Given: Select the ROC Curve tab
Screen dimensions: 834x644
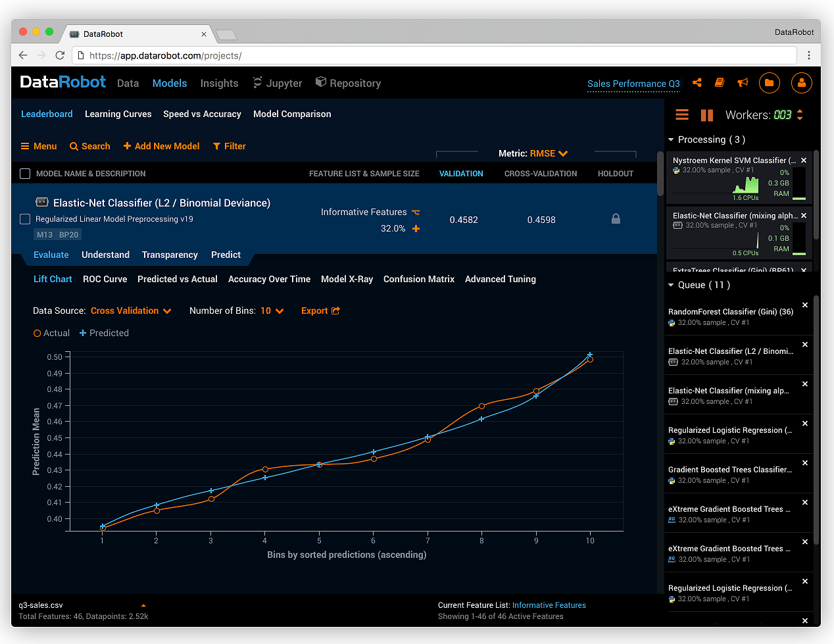Looking at the screenshot, I should pyautogui.click(x=105, y=279).
